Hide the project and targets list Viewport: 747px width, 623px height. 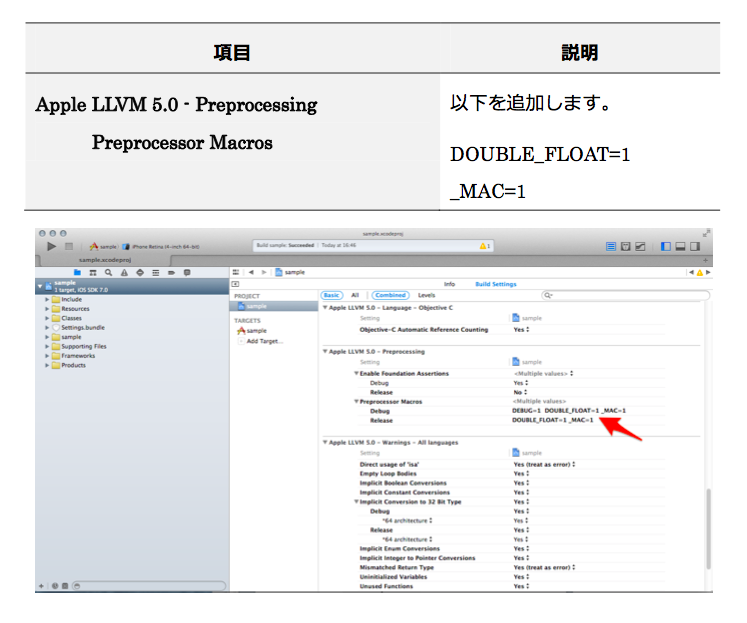coord(235,284)
